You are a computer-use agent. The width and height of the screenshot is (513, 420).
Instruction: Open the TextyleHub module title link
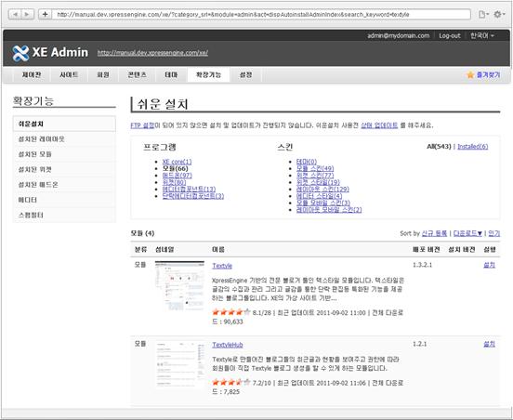click(x=228, y=345)
